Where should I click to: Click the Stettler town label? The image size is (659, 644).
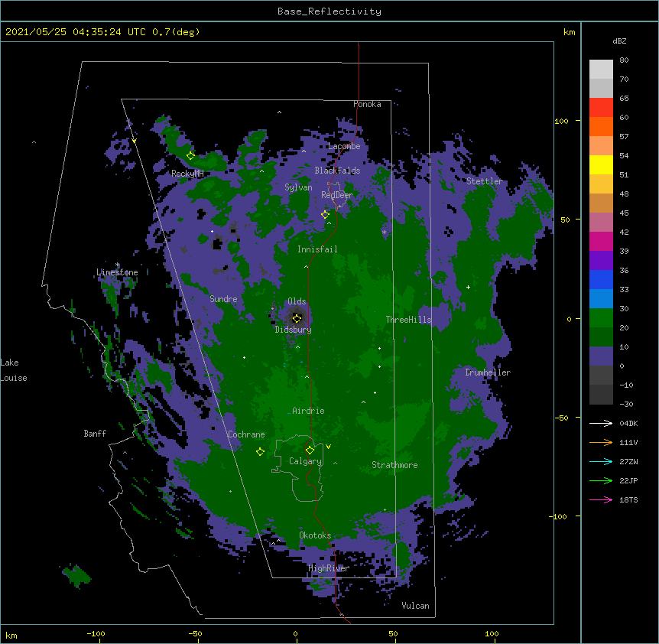point(485,181)
